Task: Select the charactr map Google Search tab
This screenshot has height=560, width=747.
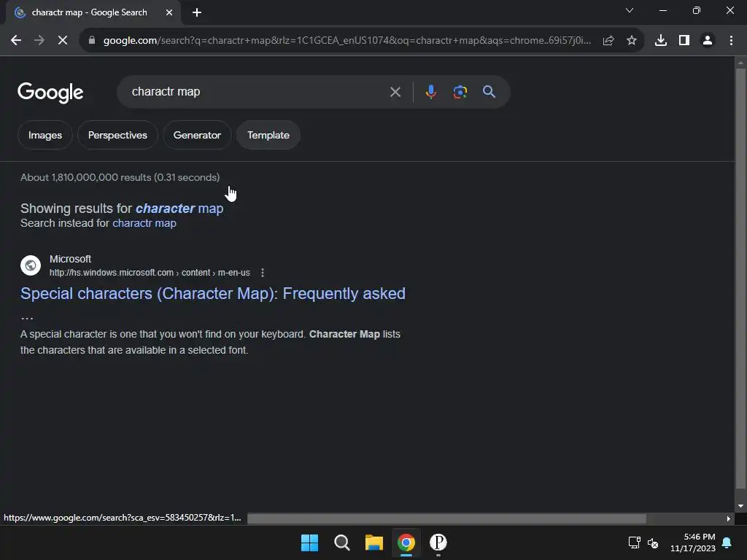Action: click(x=89, y=12)
